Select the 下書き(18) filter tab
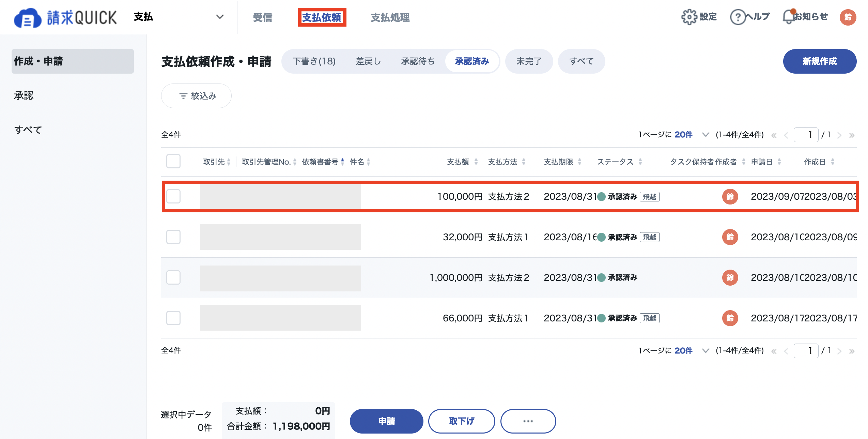The width and height of the screenshot is (868, 439). tap(314, 61)
